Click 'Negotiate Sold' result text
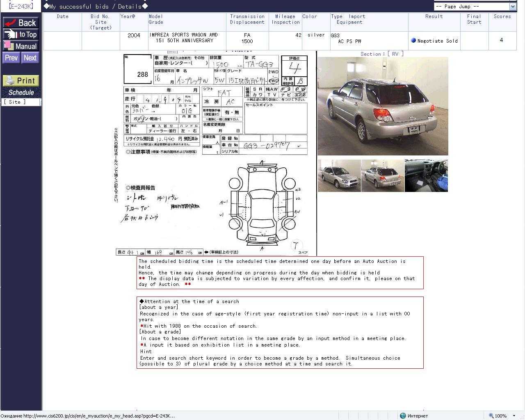Viewport: 525px width, 420px height. (x=437, y=41)
